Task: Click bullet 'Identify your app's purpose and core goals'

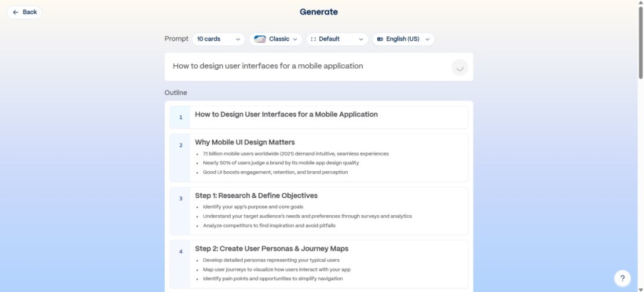Action: click(253, 207)
